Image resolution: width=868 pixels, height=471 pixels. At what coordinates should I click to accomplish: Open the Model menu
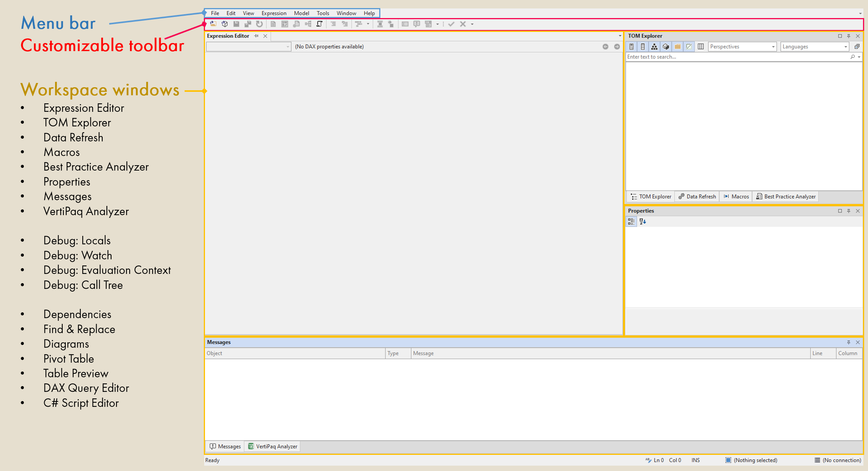301,13
